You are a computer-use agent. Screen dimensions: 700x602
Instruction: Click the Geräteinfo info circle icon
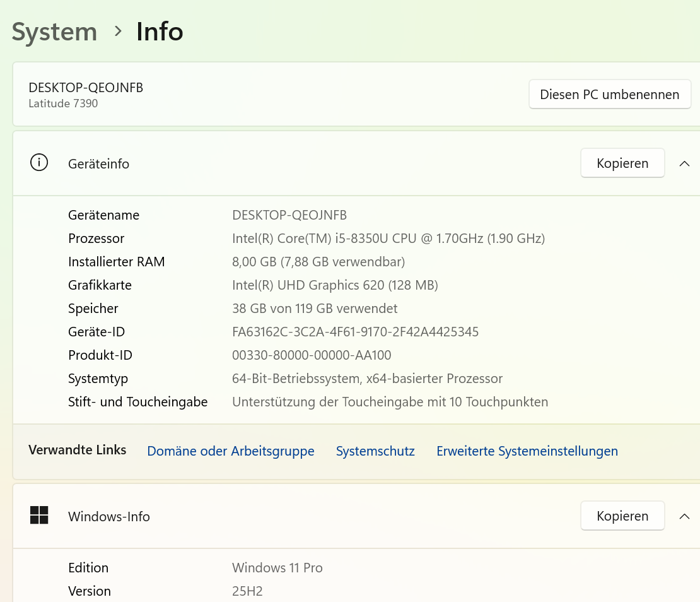point(39,163)
